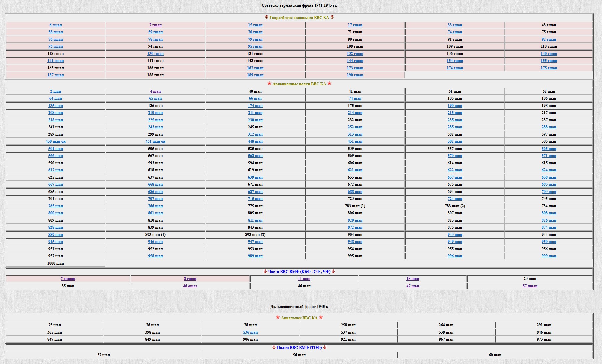Click the 1000 шап table cell
Image resolution: width=602 pixels, height=364 pixels.
click(56, 263)
